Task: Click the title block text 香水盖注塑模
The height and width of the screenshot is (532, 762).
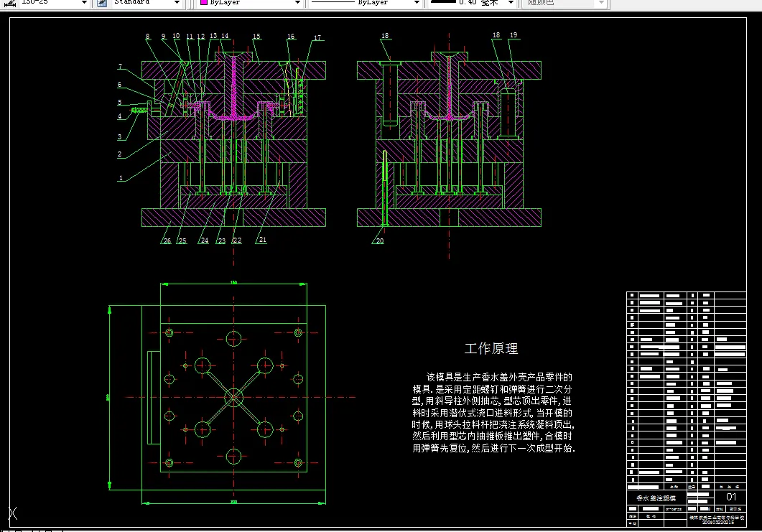Action: coord(656,498)
